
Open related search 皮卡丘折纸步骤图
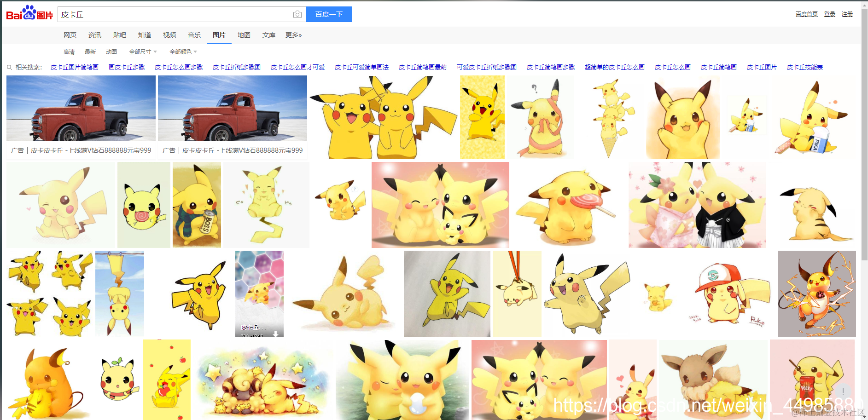[237, 67]
